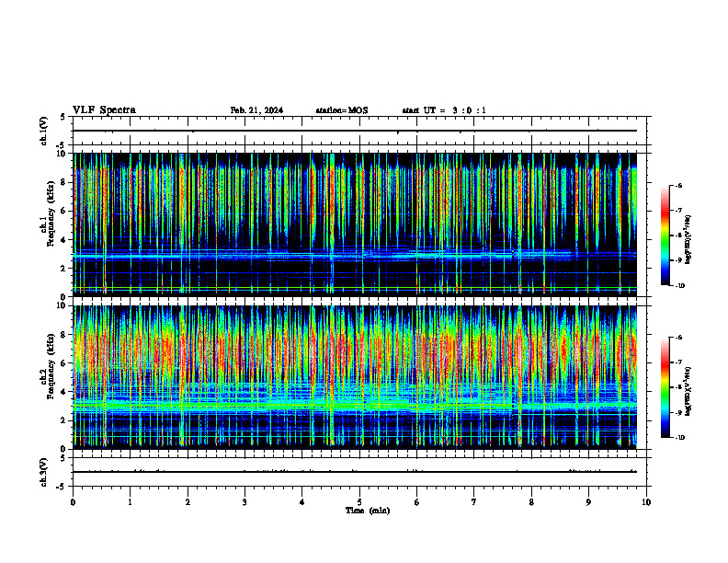Click the time axis tick label "3"
Screen dimensions: 728x563
coord(245,502)
